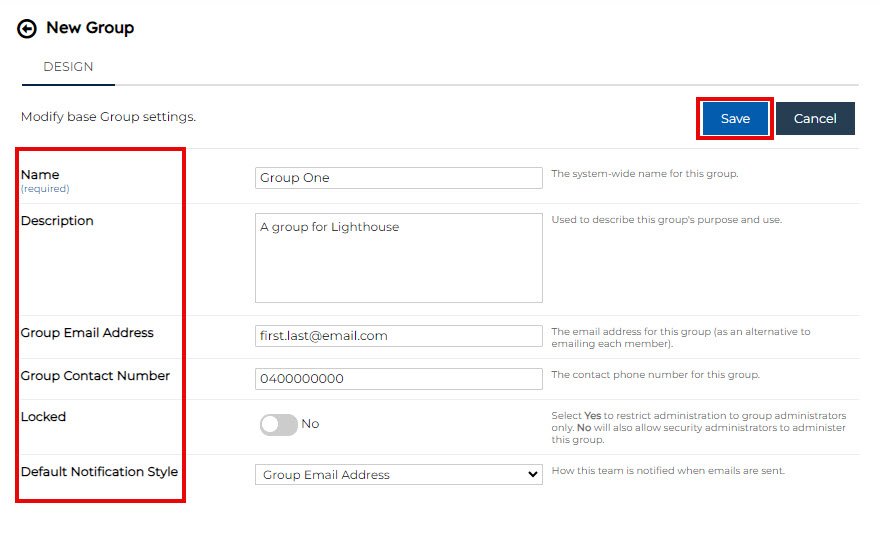Image resolution: width=880 pixels, height=542 pixels.
Task: Click the Group Contact Number input field
Action: point(398,379)
